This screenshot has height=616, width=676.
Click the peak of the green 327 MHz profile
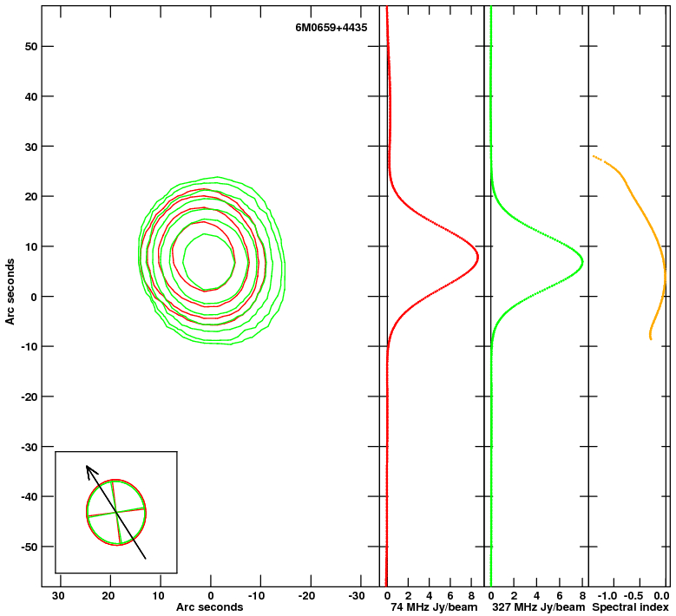pyautogui.click(x=581, y=262)
